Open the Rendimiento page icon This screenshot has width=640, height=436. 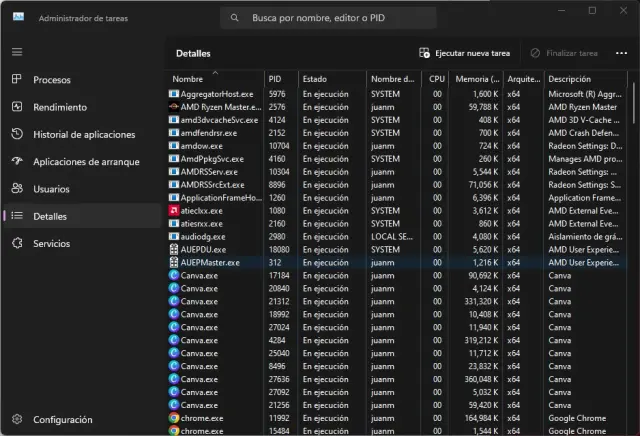[17, 107]
